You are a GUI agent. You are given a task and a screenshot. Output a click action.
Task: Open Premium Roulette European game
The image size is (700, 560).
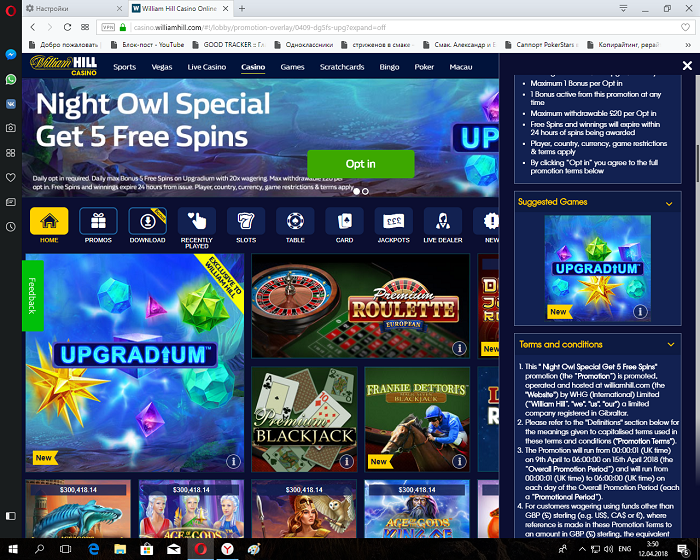[360, 306]
